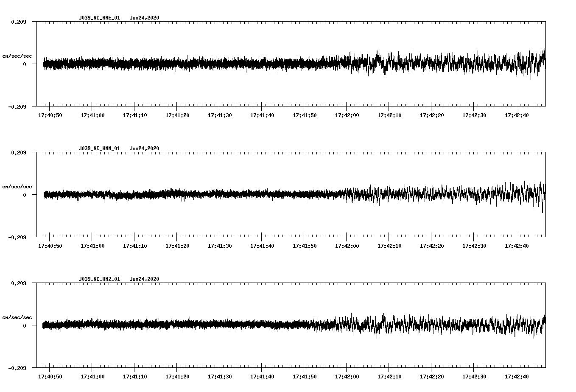
Task: Click the -0.209 lower limit on HNN axis
Action: 17,237
